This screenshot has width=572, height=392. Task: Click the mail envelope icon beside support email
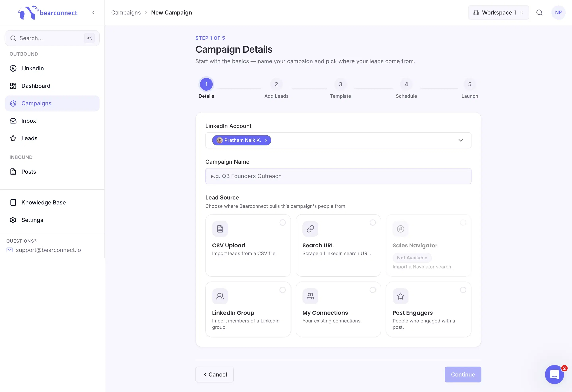pos(9,250)
